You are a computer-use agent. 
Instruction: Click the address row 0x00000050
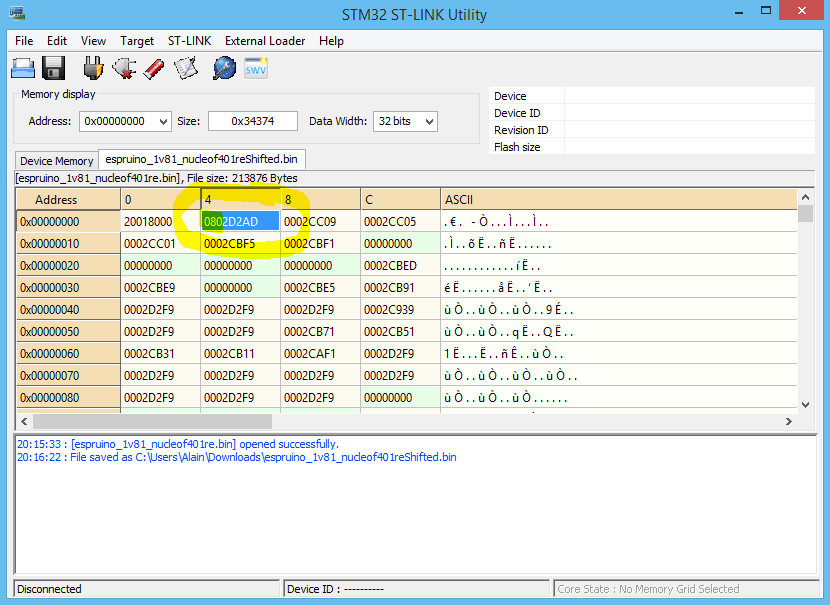pyautogui.click(x=68, y=332)
